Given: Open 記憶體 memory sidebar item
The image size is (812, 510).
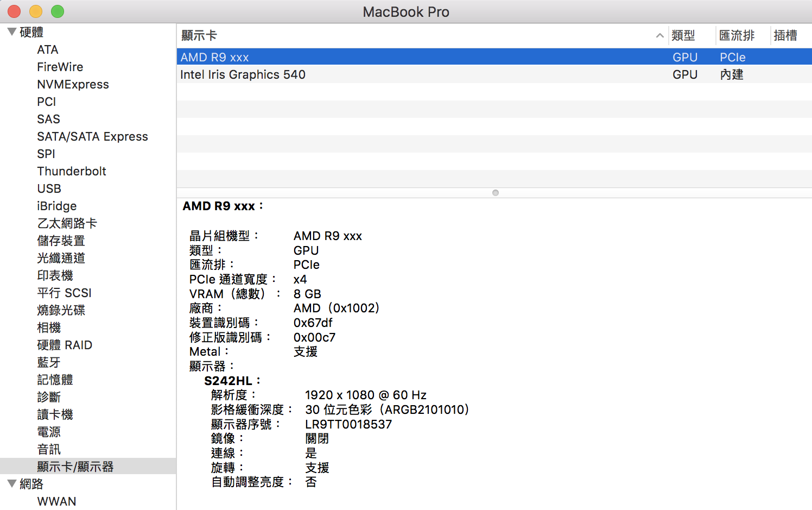Looking at the screenshot, I should [x=55, y=380].
